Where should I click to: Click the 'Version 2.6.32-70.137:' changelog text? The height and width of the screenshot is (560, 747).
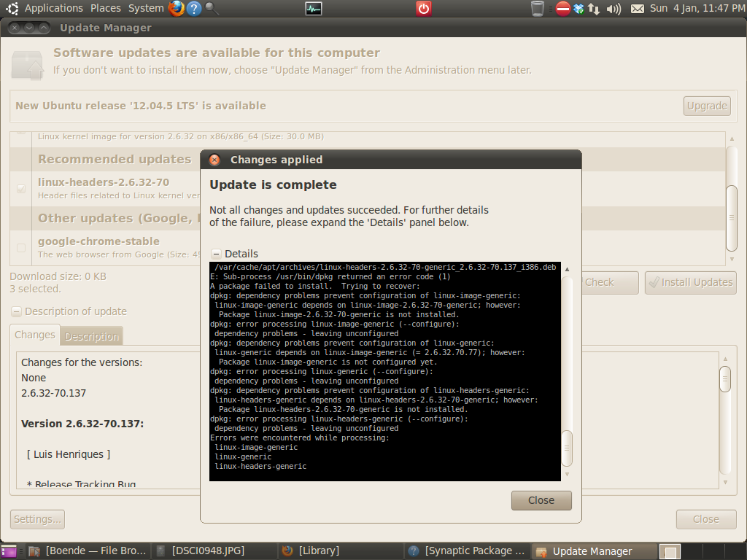coord(82,424)
